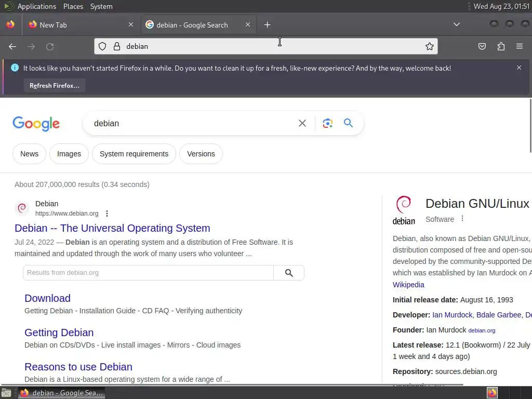532x399 pixels.
Task: Click the clock showing Wed Aug 23
Action: pos(501,6)
